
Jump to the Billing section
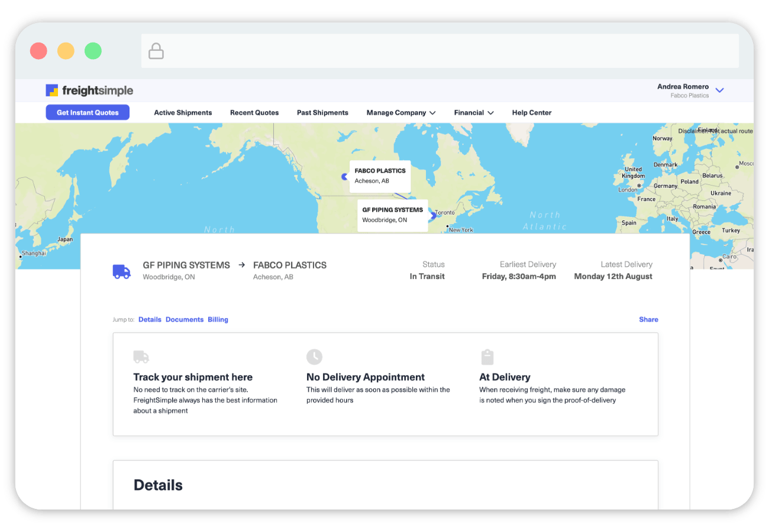click(218, 319)
